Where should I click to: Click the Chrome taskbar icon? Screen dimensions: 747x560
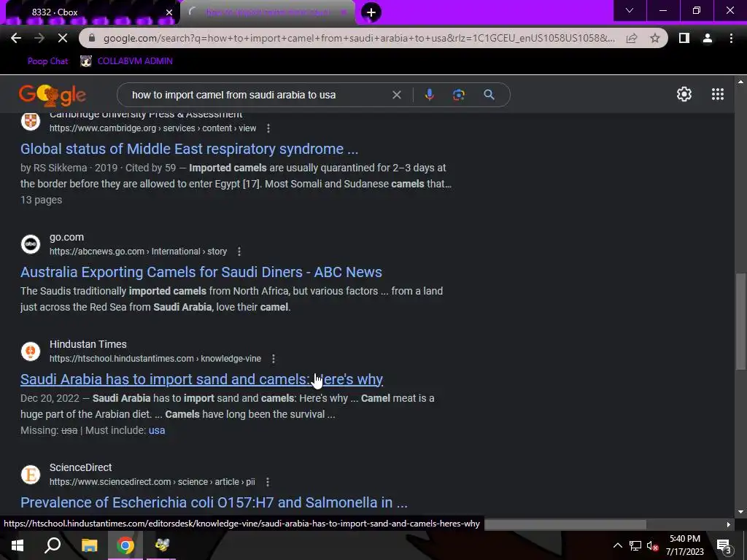click(125, 545)
